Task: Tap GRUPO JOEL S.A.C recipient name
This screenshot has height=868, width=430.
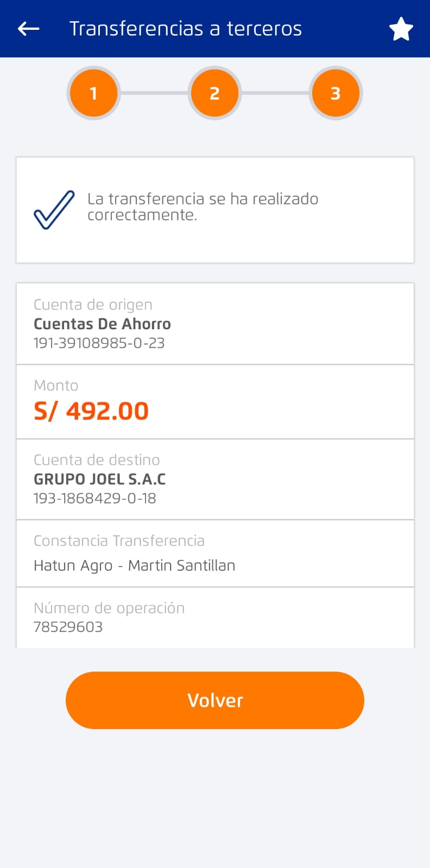Action: (x=100, y=480)
